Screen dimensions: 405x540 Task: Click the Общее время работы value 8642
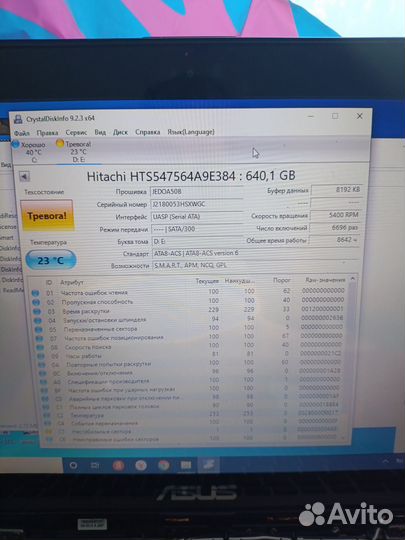pyautogui.click(x=334, y=240)
